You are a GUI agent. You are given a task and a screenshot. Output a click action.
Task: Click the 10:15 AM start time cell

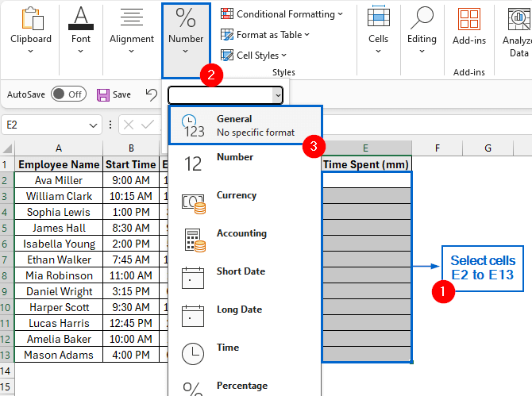pyautogui.click(x=131, y=196)
